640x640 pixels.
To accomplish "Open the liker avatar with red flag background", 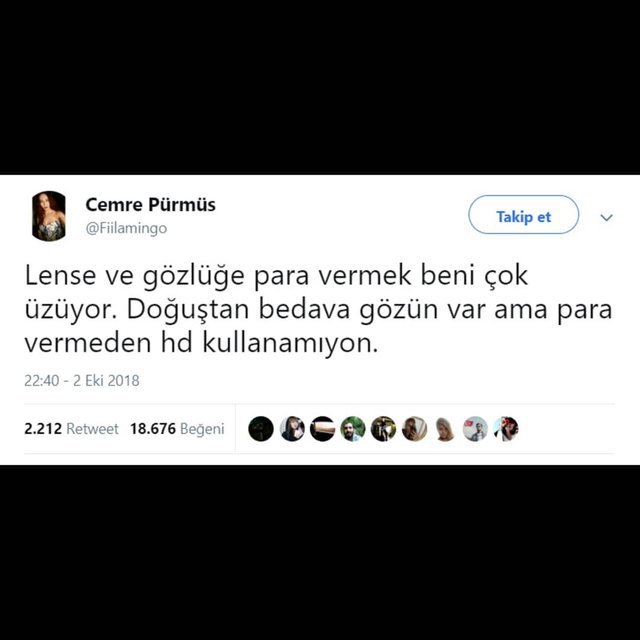I will tap(475, 429).
